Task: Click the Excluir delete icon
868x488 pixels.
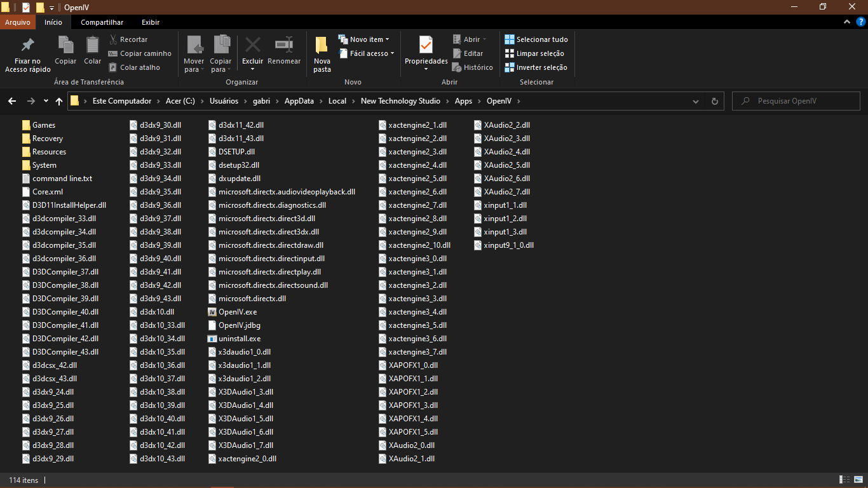Action: point(252,46)
